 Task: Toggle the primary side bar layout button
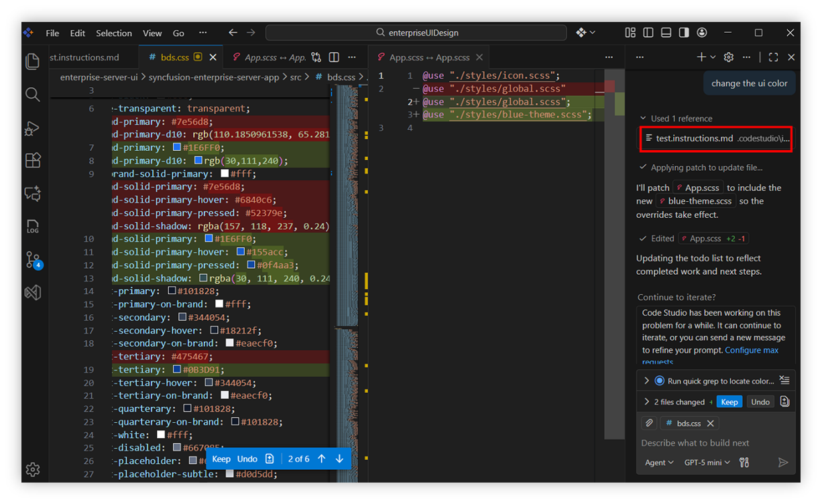tap(648, 33)
